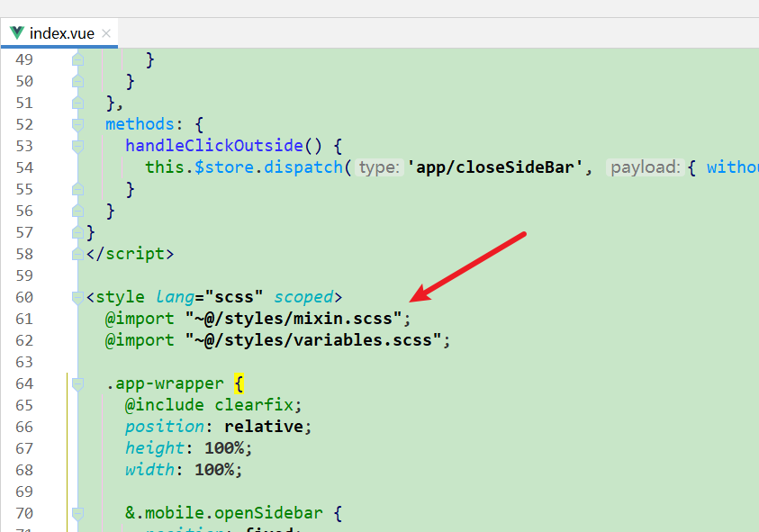Click the fold marker next to line 49
This screenshot has height=532, width=759.
click(x=77, y=59)
